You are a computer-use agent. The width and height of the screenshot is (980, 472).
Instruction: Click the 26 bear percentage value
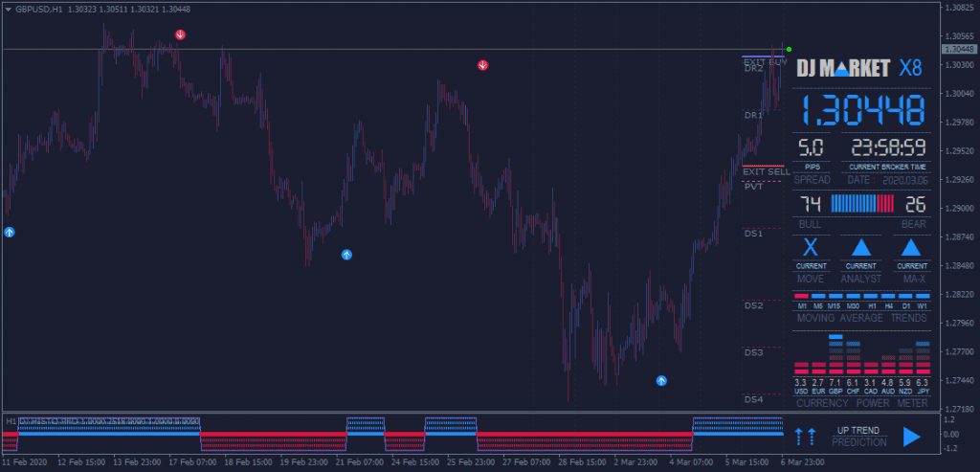(x=915, y=204)
